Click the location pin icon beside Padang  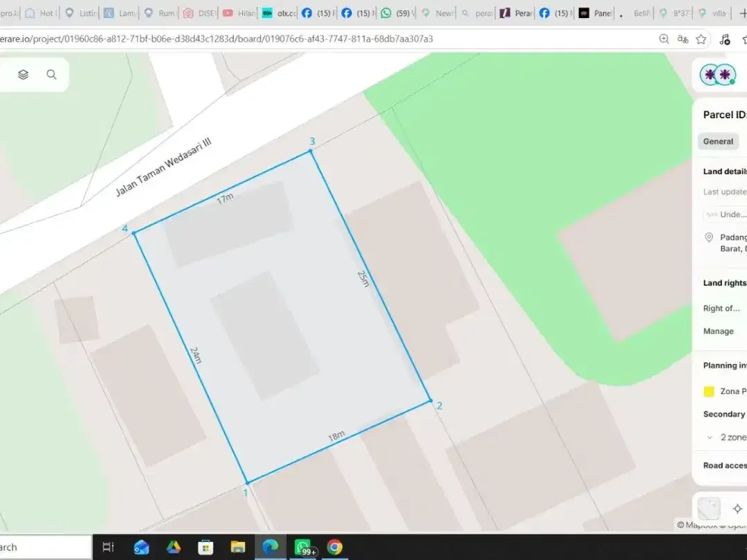pos(709,237)
